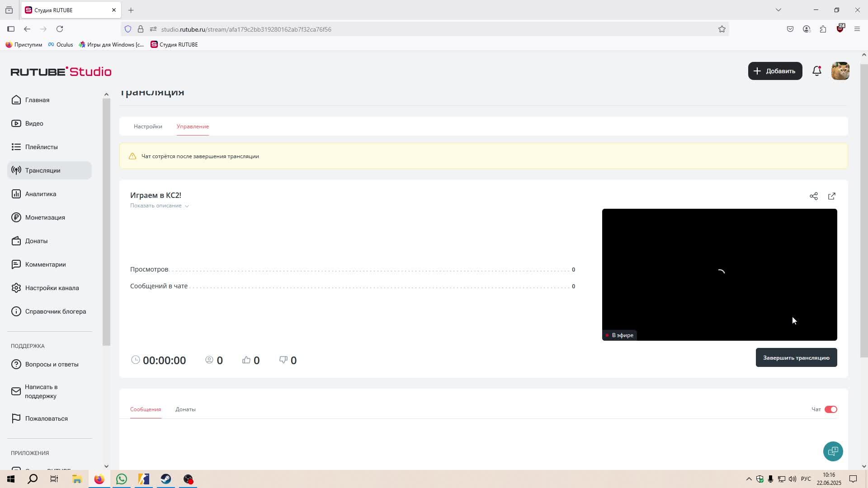
Task: Show hidden system tray icons
Action: coord(749,479)
